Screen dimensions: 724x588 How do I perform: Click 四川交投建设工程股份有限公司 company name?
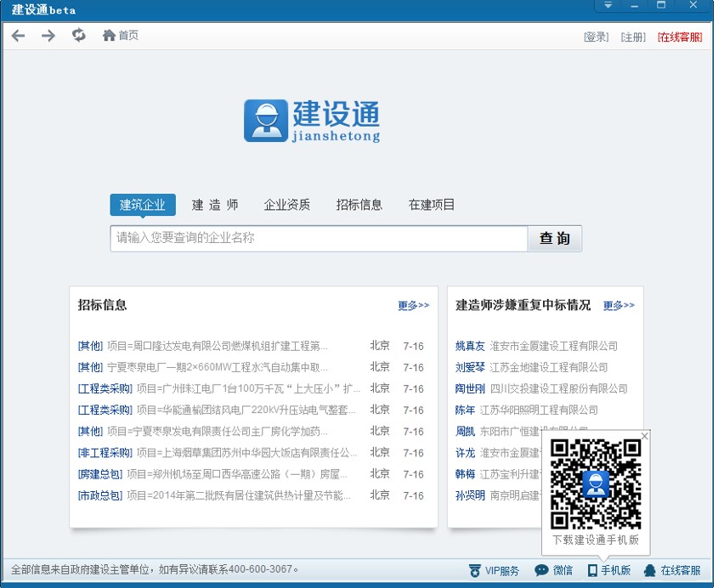558,388
